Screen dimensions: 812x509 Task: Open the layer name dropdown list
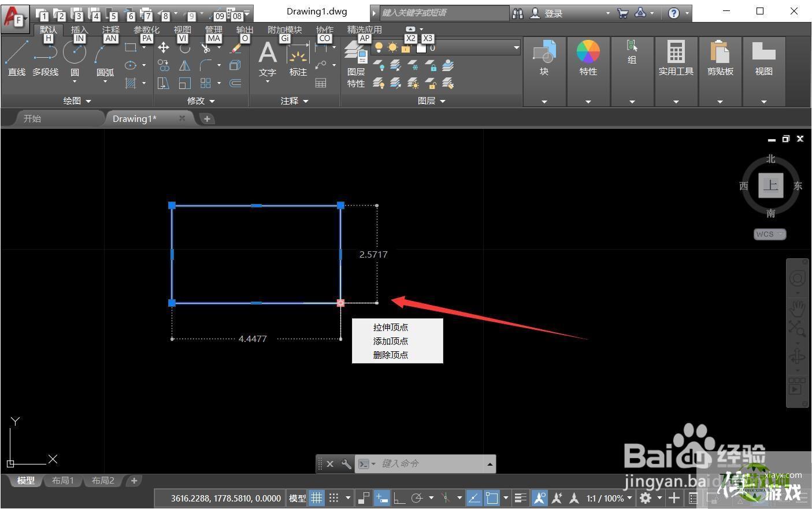pos(516,48)
